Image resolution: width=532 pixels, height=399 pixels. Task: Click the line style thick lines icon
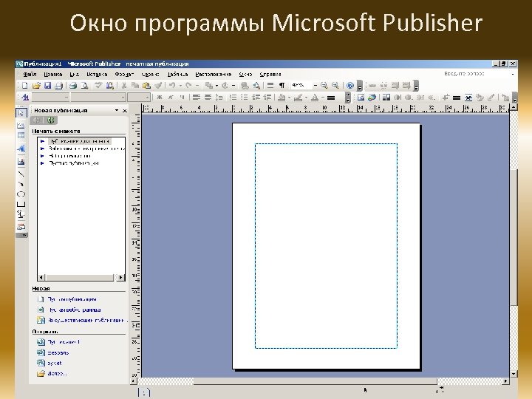(331, 98)
